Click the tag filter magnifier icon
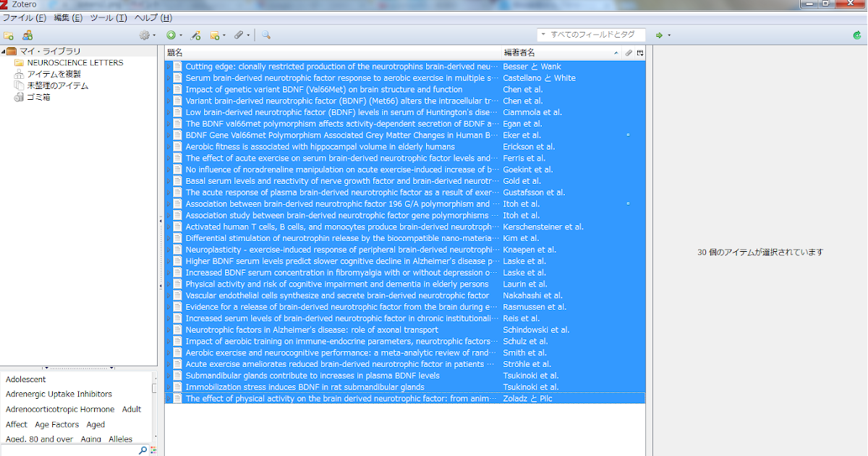The height and width of the screenshot is (456, 868). (142, 450)
